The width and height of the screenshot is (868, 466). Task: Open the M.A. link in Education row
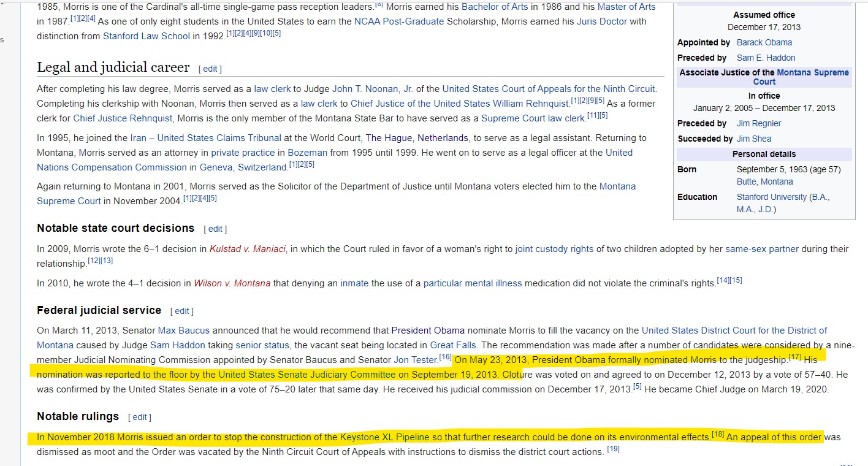(x=745, y=209)
